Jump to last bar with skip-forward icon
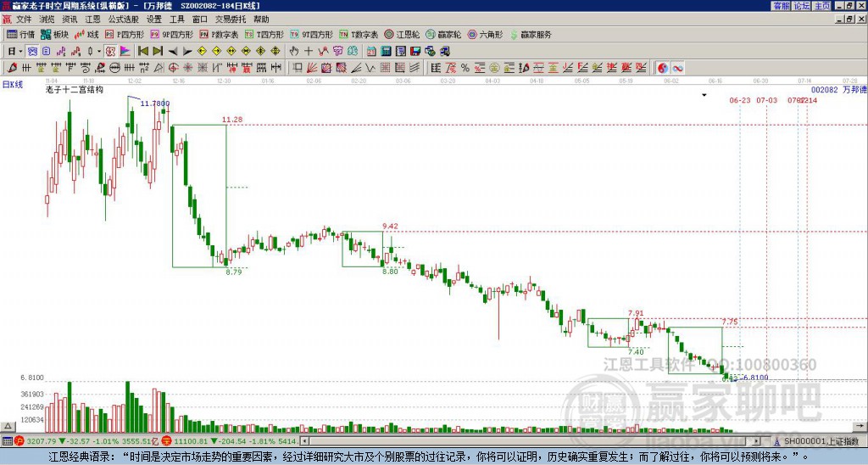 pos(158,52)
